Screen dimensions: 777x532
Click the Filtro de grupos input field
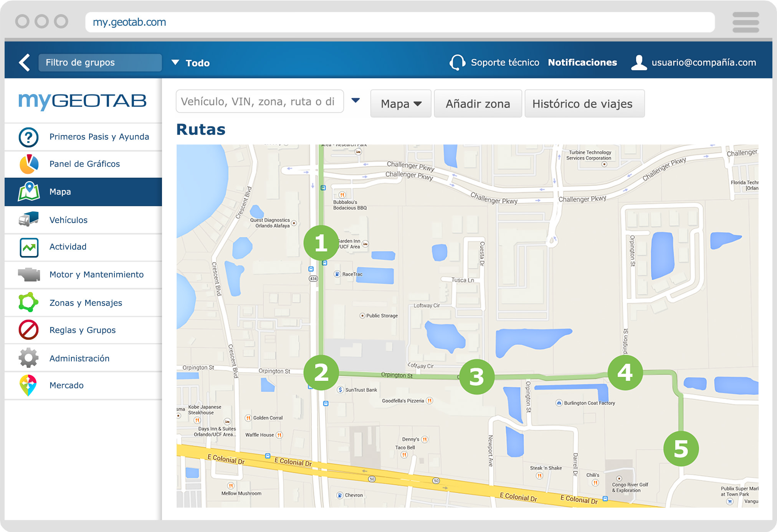[x=100, y=63]
